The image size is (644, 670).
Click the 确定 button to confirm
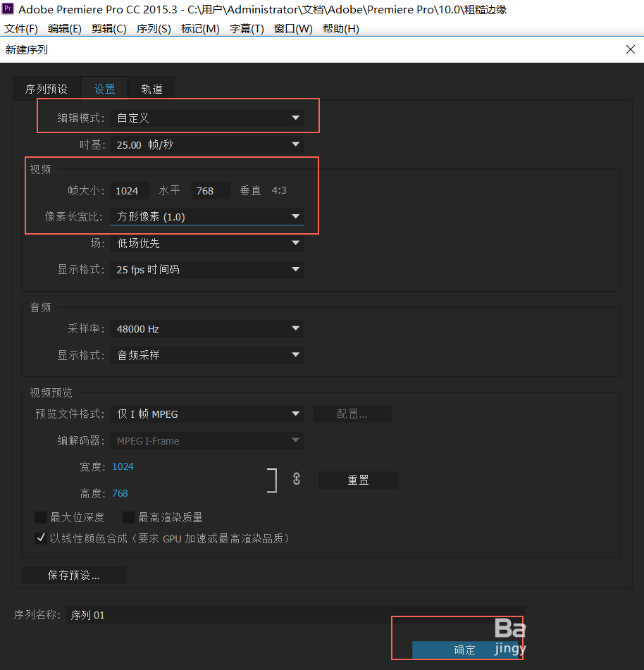464,650
